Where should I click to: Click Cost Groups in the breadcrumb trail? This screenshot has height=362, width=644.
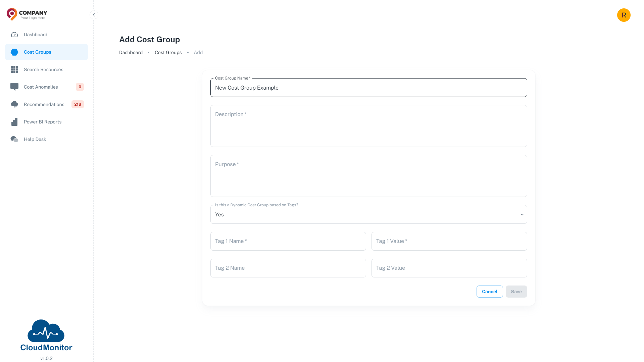pos(168,52)
